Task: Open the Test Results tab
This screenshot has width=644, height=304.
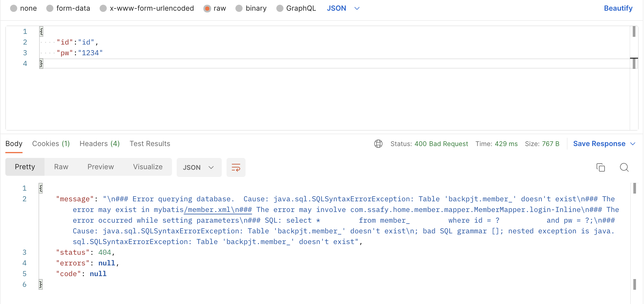Action: coord(150,144)
